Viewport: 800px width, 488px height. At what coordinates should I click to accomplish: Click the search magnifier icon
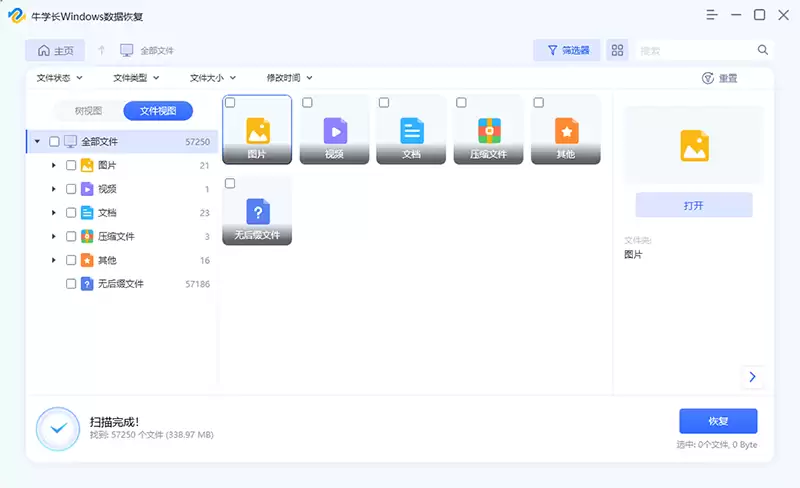[x=763, y=50]
